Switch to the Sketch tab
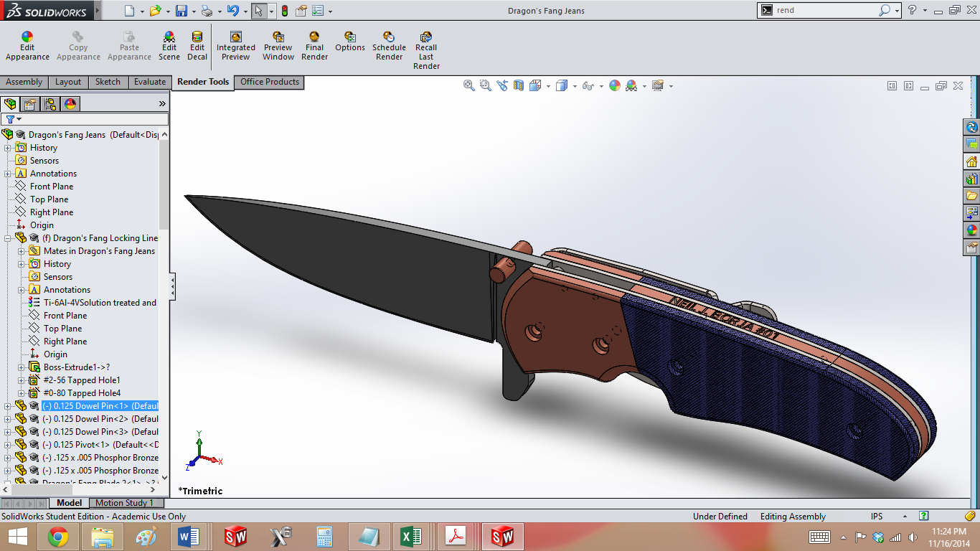This screenshot has width=980, height=551. (x=108, y=83)
